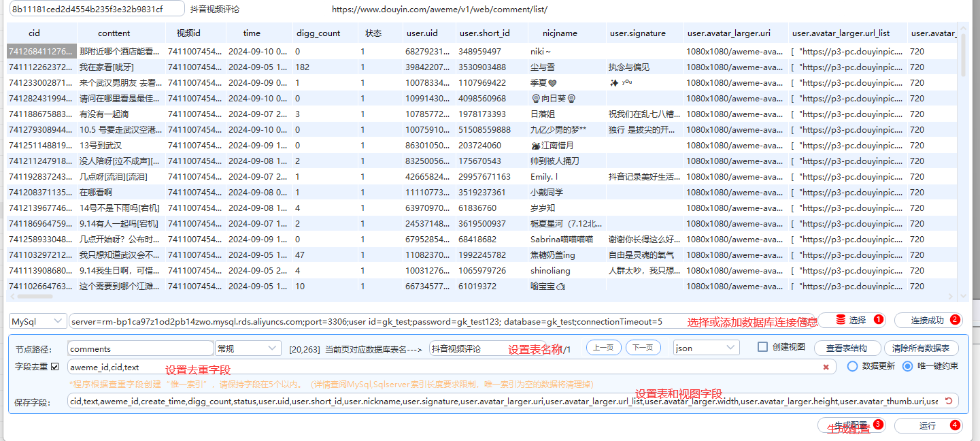
Task: Click the 生成配置 generate config button
Action: tap(851, 426)
